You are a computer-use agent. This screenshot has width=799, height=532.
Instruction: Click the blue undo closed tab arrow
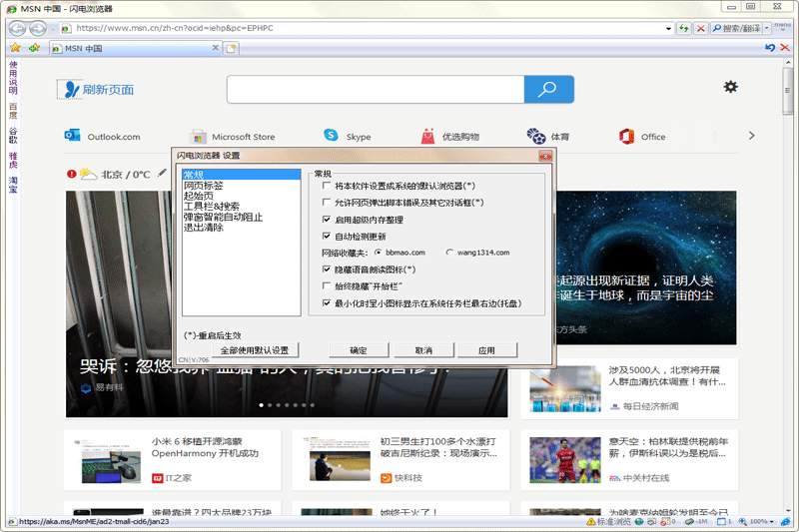(770, 47)
